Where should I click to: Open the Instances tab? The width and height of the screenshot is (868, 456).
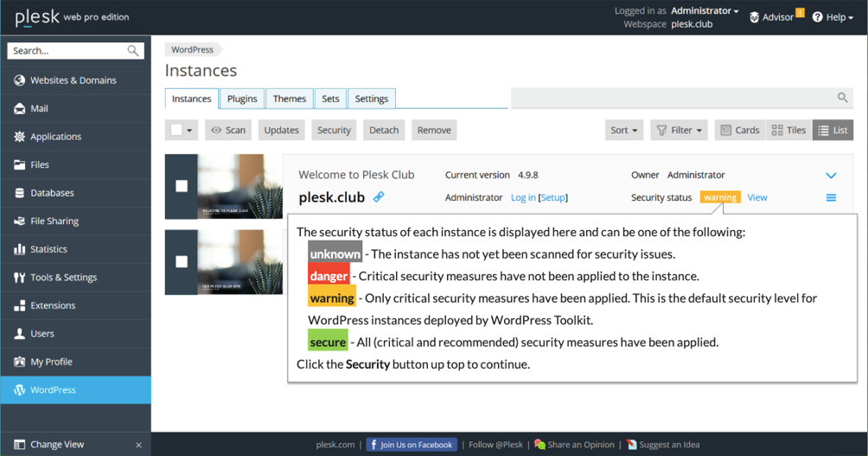pos(192,99)
